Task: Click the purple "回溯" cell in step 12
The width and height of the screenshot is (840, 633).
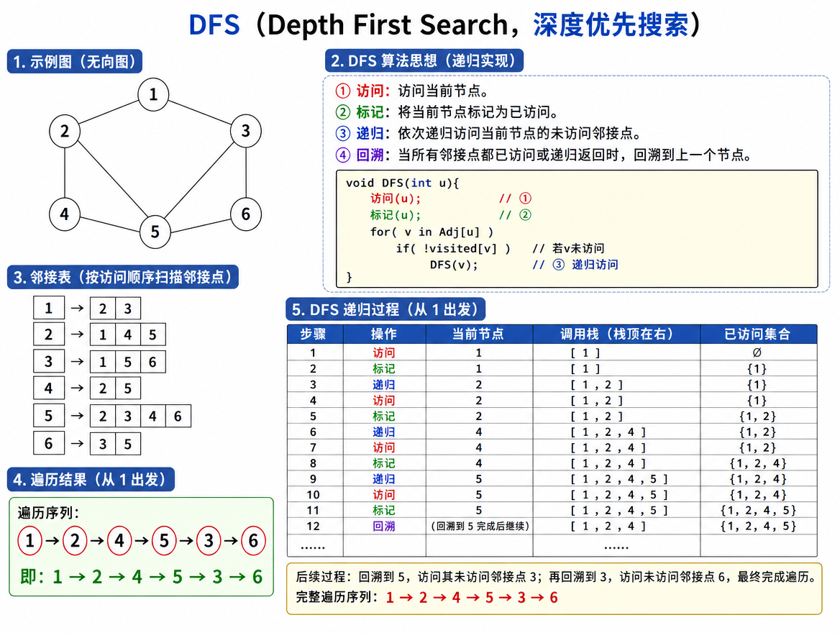Action: tap(384, 526)
